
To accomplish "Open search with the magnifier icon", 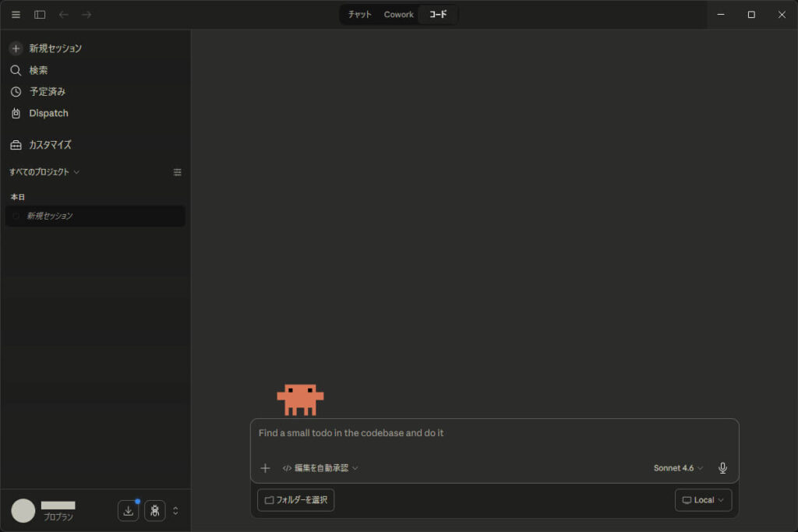I will 16,70.
